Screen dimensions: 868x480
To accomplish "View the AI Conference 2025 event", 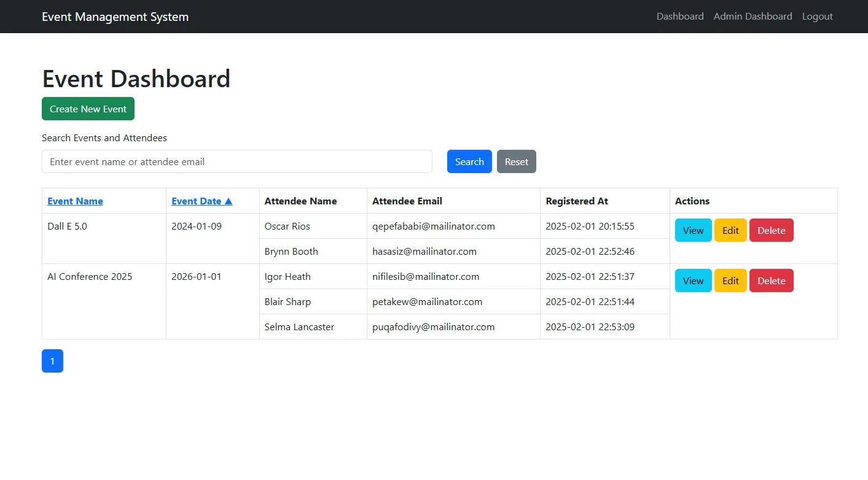I will (693, 281).
